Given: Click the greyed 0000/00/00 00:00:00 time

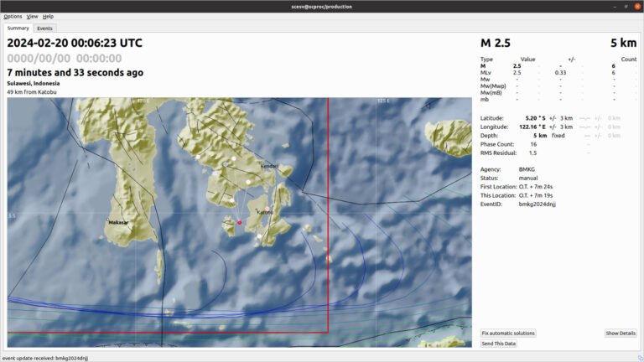Looking at the screenshot, I should [x=65, y=59].
